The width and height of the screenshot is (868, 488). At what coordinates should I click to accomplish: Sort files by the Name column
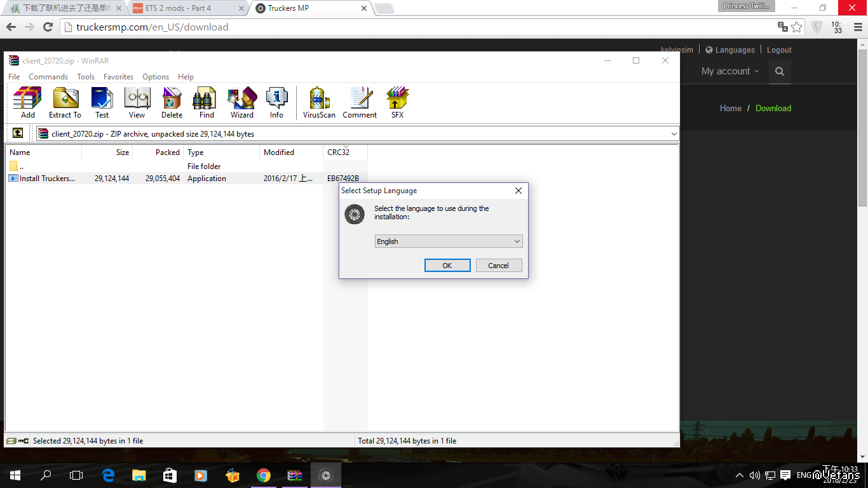[44, 152]
